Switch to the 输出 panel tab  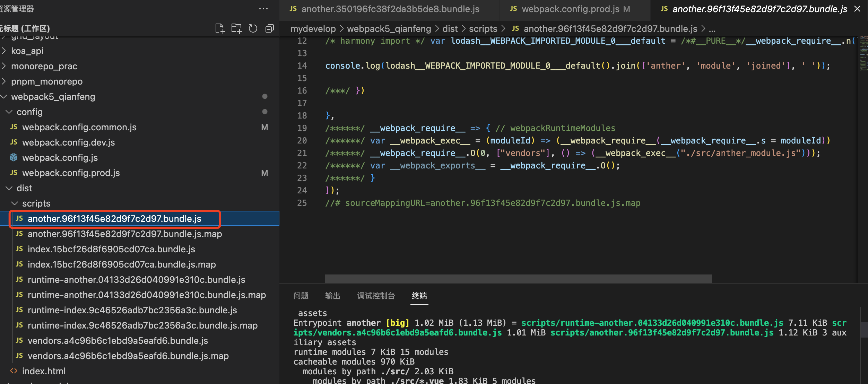coord(332,296)
